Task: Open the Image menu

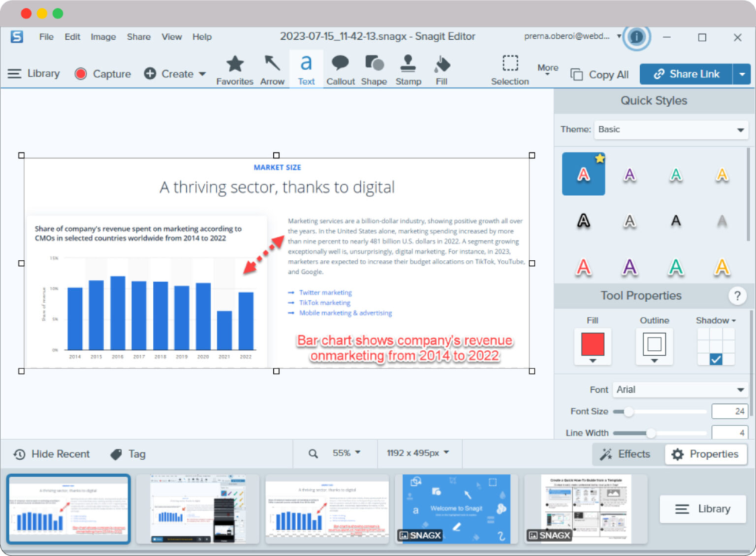Action: pyautogui.click(x=103, y=37)
